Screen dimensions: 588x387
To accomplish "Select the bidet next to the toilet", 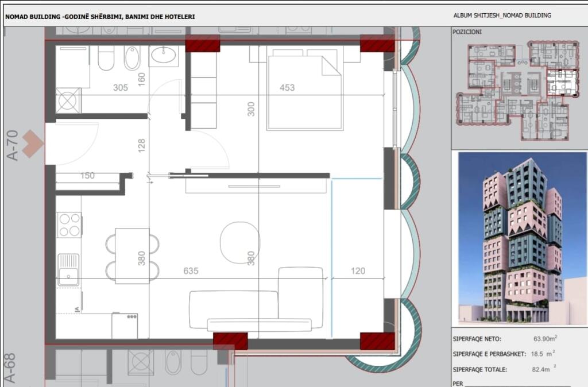I will (x=132, y=58).
